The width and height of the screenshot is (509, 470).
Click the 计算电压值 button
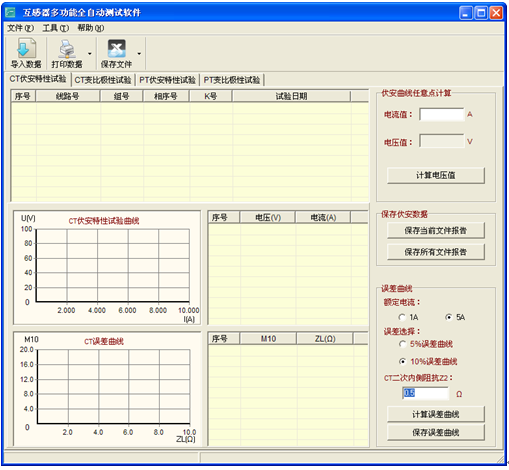point(436,175)
